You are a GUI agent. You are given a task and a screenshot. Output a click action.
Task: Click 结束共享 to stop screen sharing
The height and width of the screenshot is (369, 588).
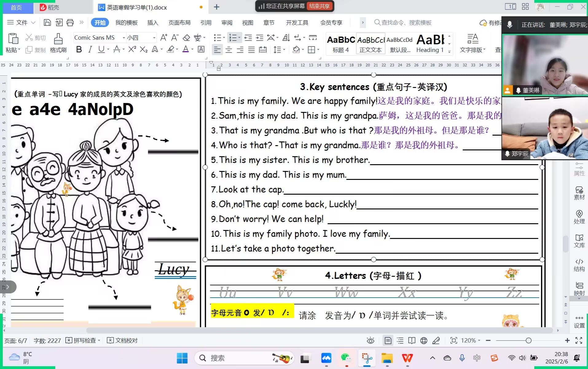tap(319, 6)
